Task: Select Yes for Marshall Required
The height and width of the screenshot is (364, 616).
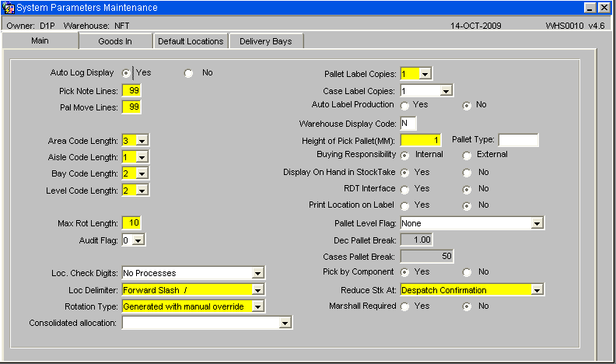Action: pos(404,306)
